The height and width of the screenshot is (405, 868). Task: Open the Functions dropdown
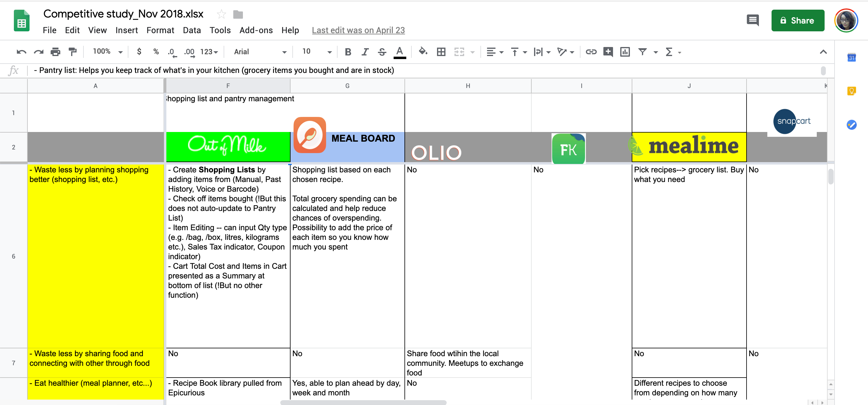click(x=673, y=52)
